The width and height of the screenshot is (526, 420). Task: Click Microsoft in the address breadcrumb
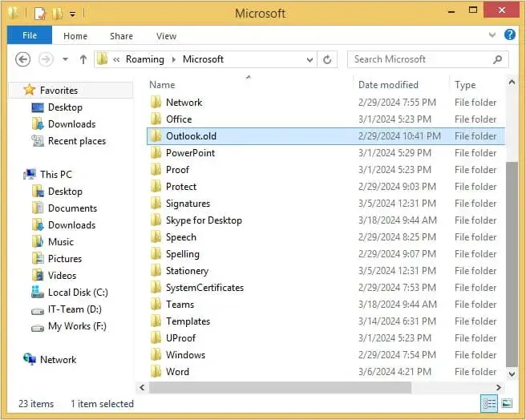(203, 59)
